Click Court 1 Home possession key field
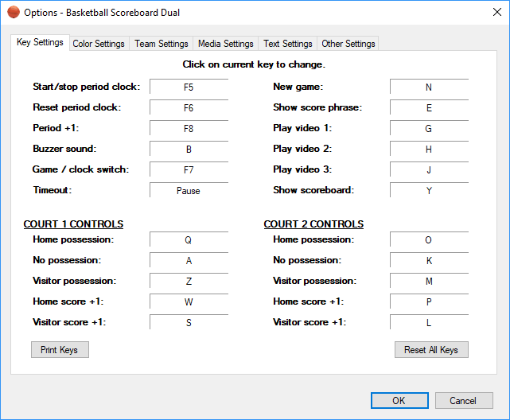The width and height of the screenshot is (510, 420). (189, 239)
